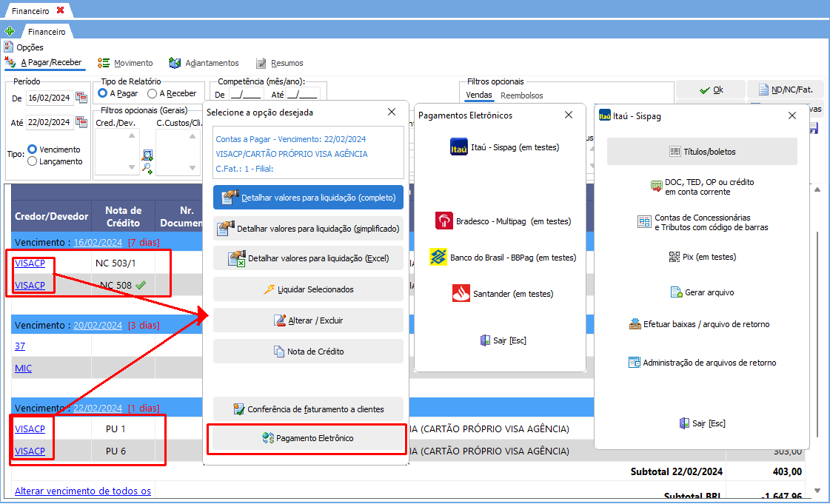This screenshot has height=504, width=830.
Task: Click the Contas de Concessionárias icon
Action: click(x=644, y=222)
